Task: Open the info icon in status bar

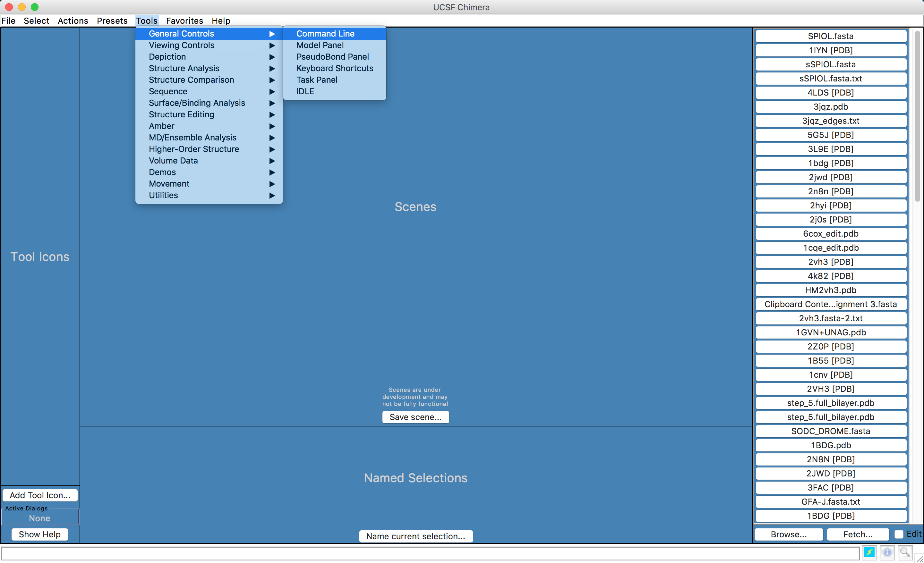Action: click(887, 552)
